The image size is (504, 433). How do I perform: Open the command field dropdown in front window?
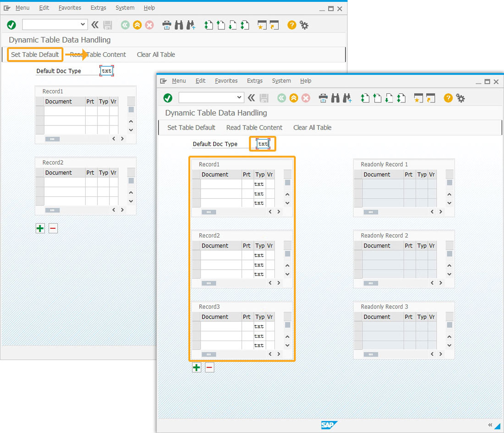(239, 97)
